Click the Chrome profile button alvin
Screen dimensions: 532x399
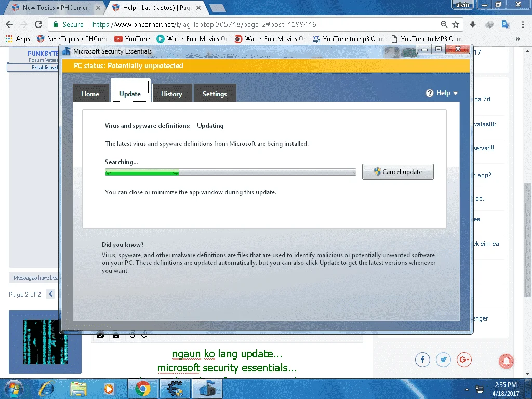[x=462, y=4]
